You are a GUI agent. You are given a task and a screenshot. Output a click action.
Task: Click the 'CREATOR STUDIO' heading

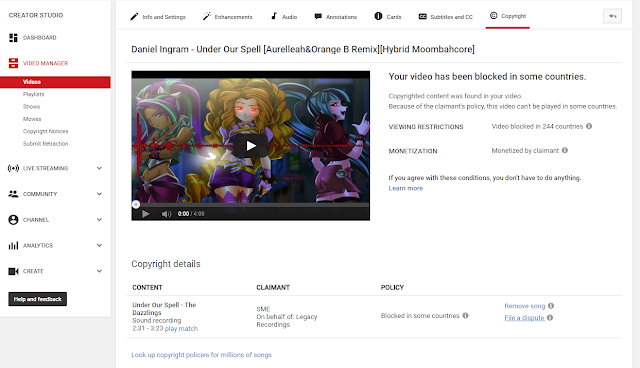[x=36, y=15]
